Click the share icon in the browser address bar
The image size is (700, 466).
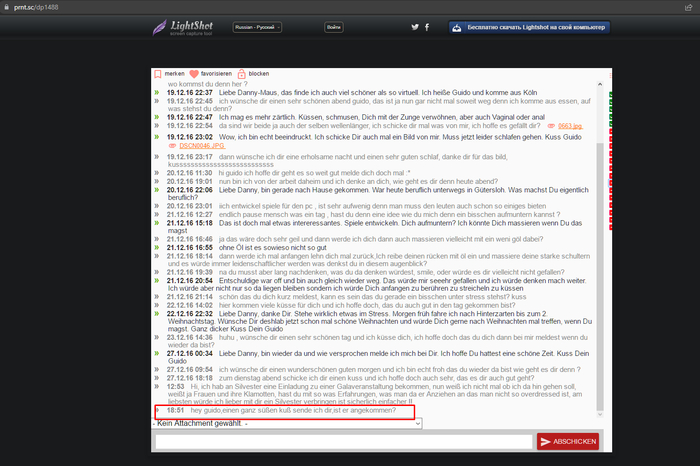[688, 7]
